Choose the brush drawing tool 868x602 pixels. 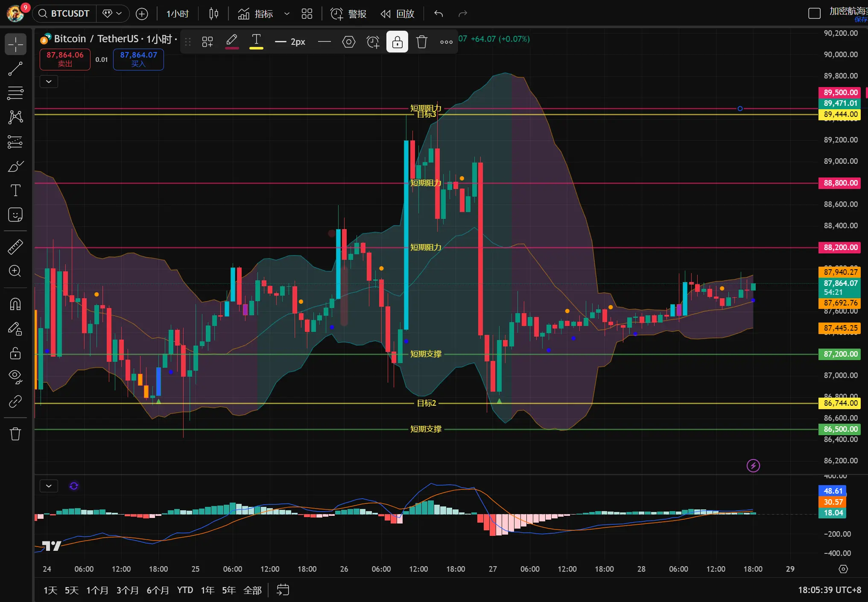pos(15,166)
